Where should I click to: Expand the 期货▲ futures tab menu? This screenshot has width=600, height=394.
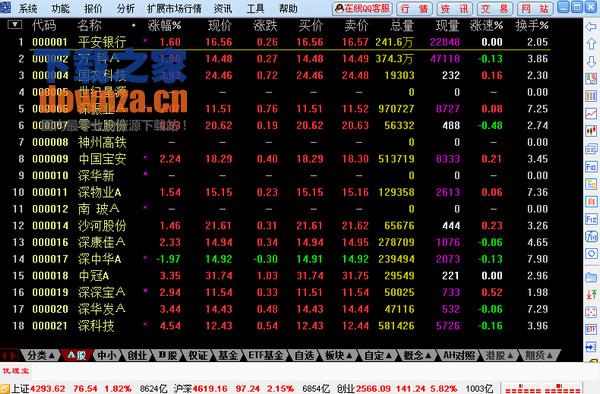[x=539, y=355]
